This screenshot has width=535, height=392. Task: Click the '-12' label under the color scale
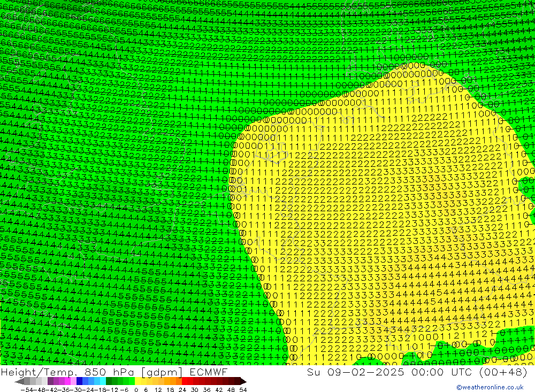(112, 390)
